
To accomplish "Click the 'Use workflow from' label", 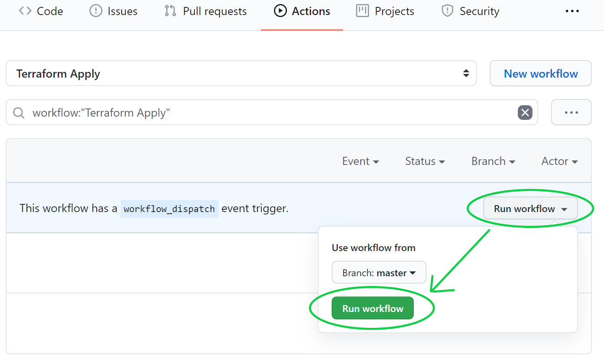I will tap(374, 248).
